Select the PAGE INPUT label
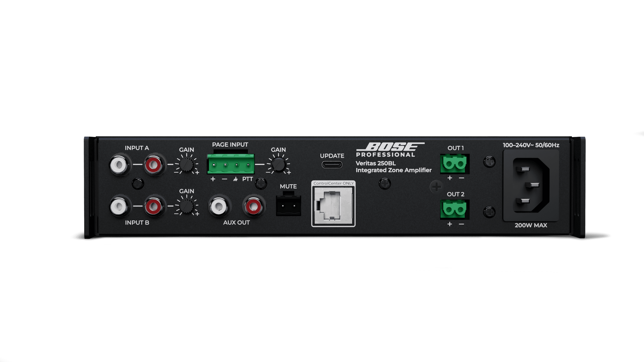Viewport: 644px width, 362px height. (229, 144)
